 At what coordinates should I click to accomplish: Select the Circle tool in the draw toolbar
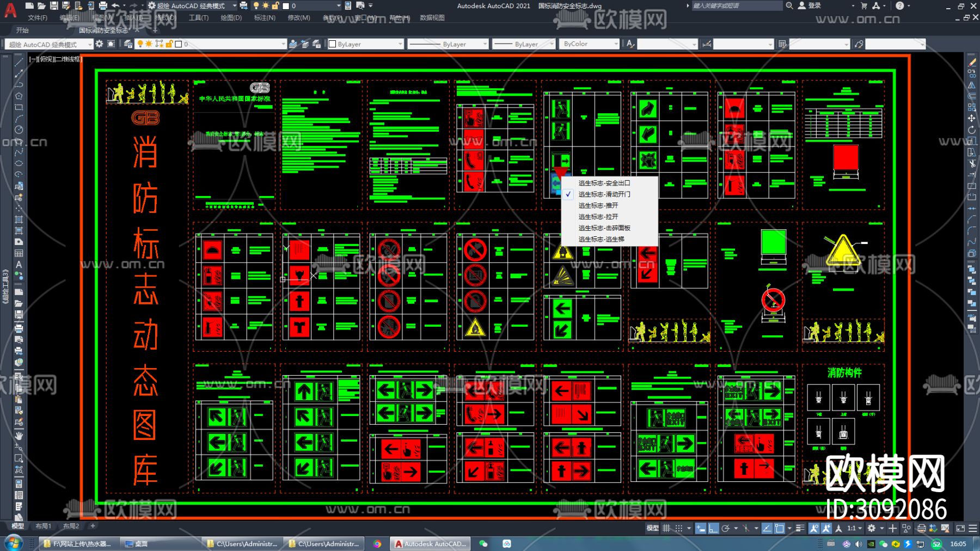click(x=19, y=130)
